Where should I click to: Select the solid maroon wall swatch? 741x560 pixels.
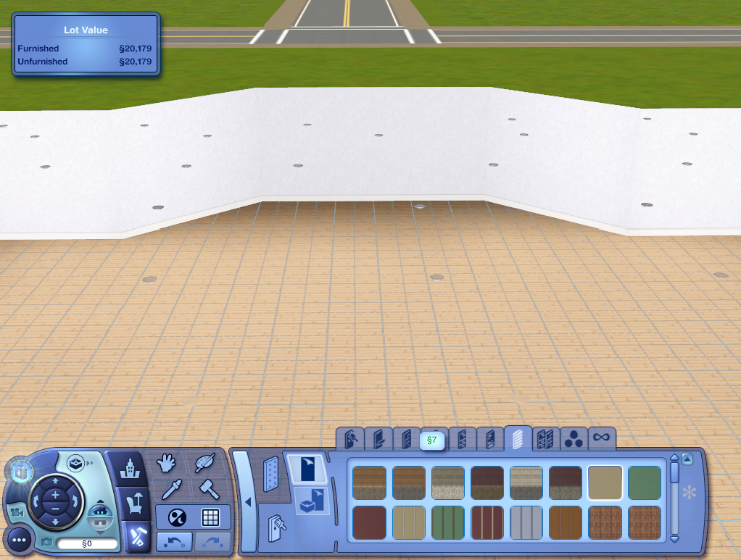point(369,522)
